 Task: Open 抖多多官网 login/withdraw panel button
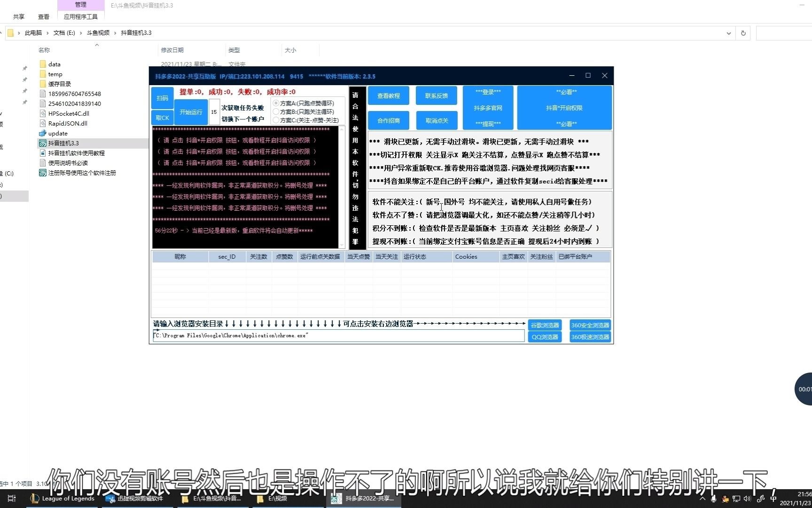[488, 108]
